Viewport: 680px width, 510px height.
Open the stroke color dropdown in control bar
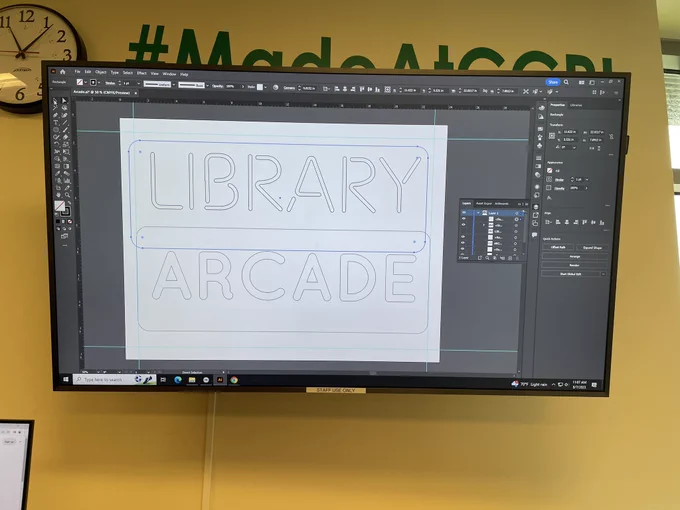click(99, 83)
